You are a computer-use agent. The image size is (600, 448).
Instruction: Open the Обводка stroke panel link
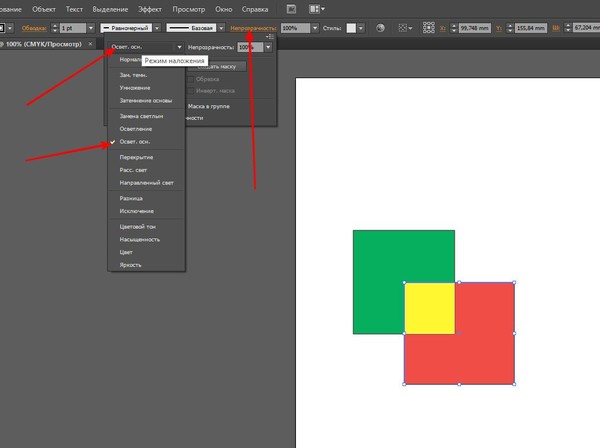tap(34, 28)
